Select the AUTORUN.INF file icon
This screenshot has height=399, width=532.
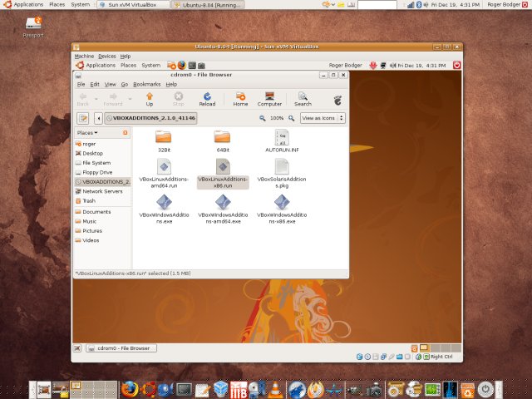[282, 137]
